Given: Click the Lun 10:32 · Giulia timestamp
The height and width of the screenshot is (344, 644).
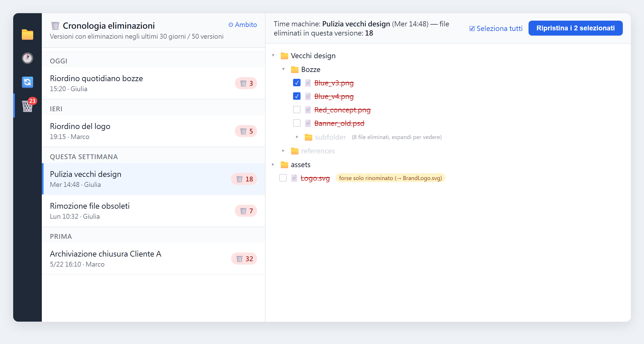Looking at the screenshot, I should (75, 216).
